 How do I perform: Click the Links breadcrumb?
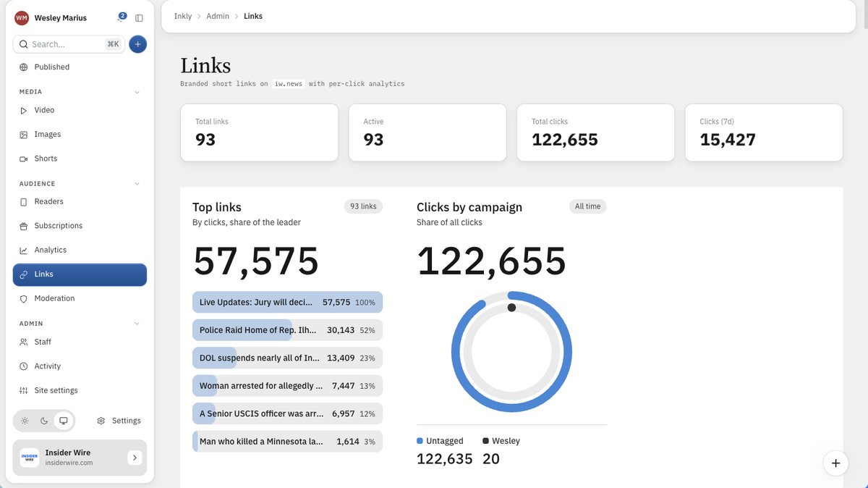[253, 16]
